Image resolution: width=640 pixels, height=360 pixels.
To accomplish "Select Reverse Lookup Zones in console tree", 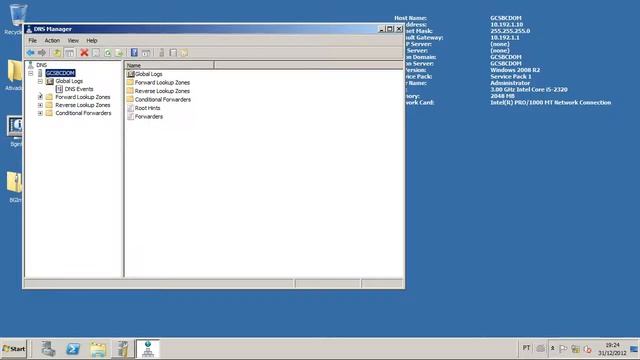I will pos(83,105).
